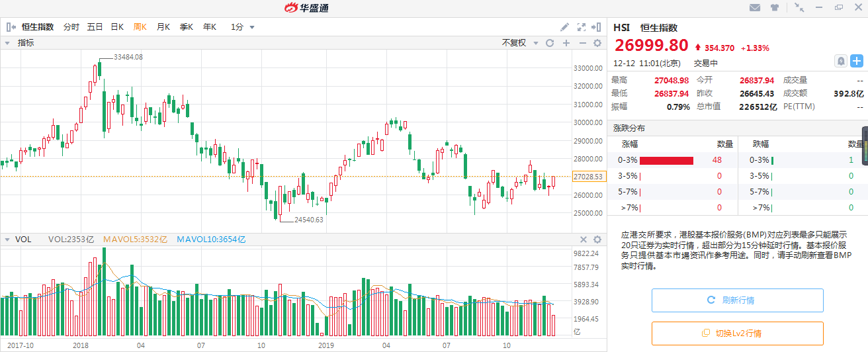The width and height of the screenshot is (868, 352).
Task: Open the 1分 minute interval dropdown
Action: 242,27
